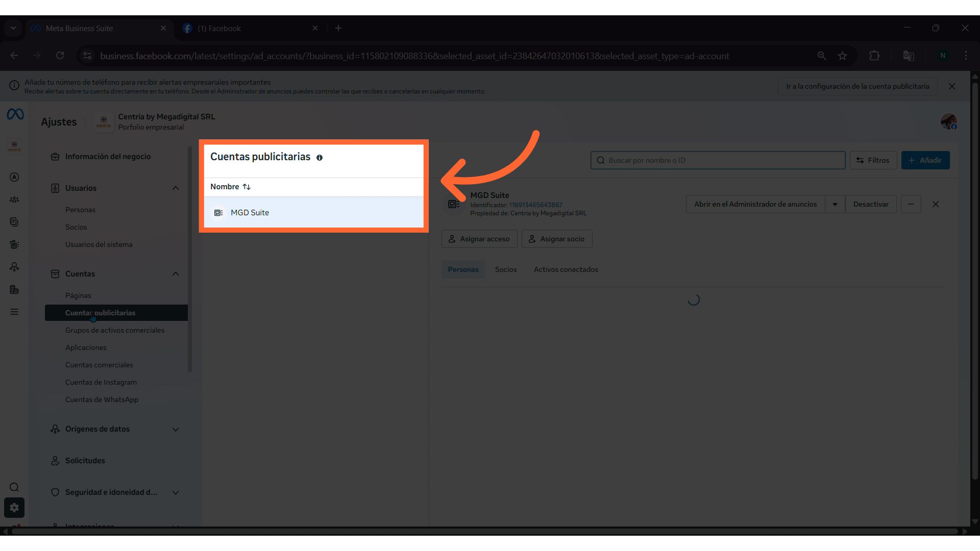Click Asignar socio button
The height and width of the screenshot is (551, 980).
point(557,239)
